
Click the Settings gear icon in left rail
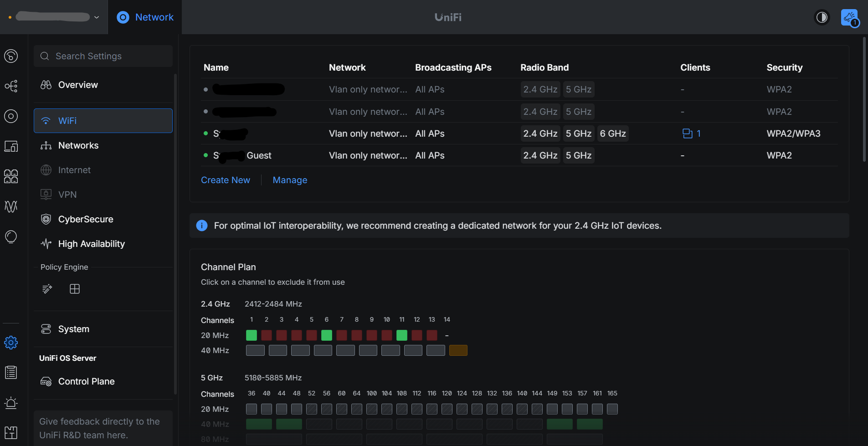[x=11, y=343]
